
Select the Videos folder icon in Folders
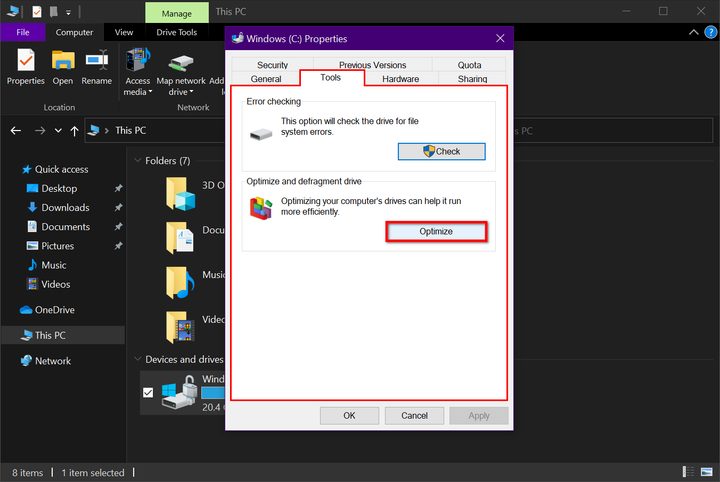coord(180,327)
